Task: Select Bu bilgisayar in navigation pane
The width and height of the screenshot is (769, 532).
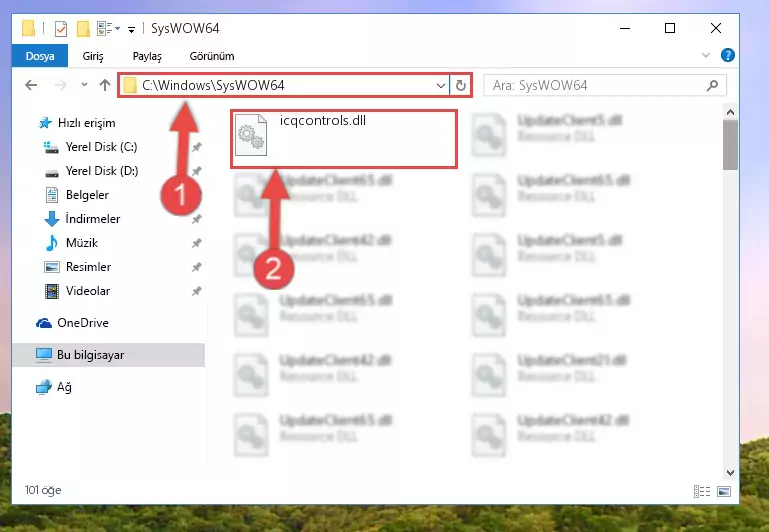Action: (x=108, y=355)
